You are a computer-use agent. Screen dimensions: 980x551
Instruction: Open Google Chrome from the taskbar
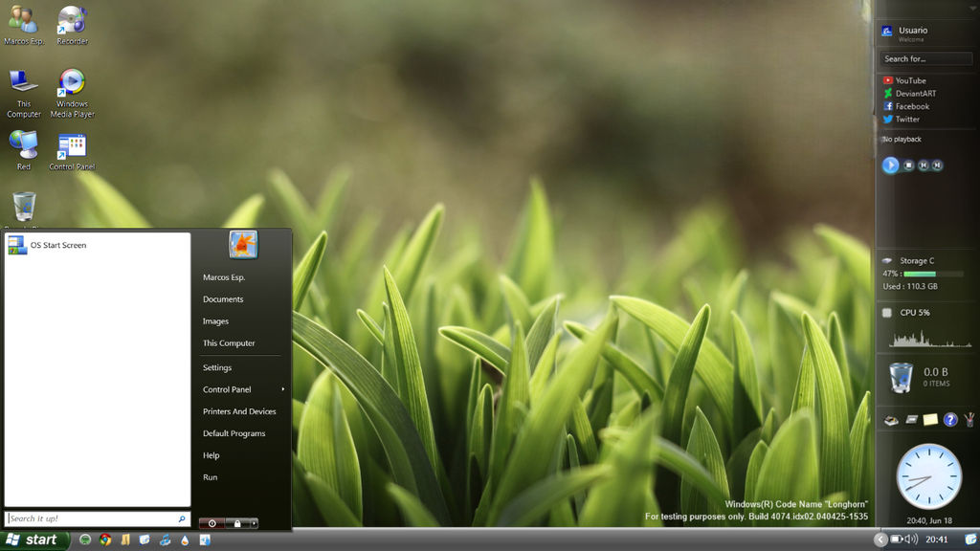click(x=105, y=540)
